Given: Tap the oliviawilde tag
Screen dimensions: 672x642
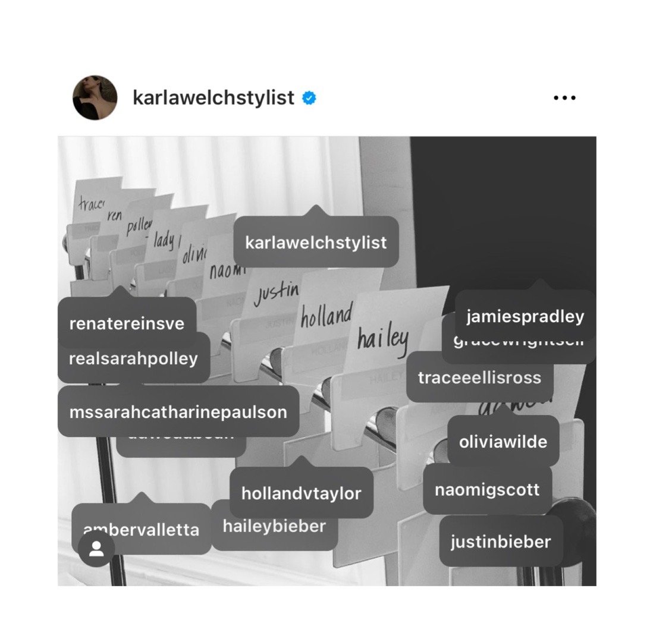Looking at the screenshot, I should (x=503, y=442).
